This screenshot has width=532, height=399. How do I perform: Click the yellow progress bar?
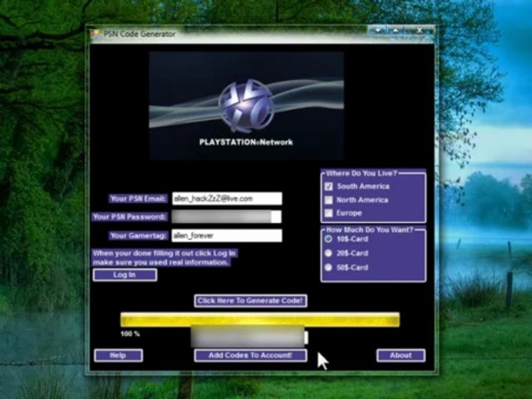pos(260,320)
